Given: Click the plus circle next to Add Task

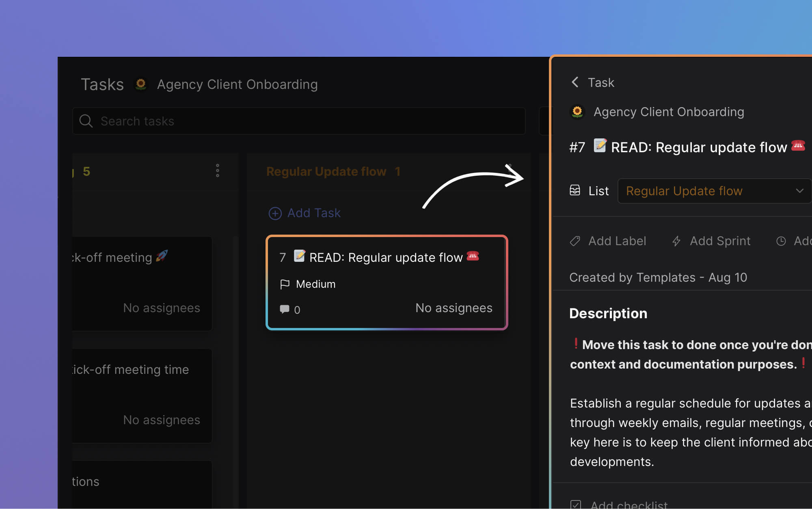Looking at the screenshot, I should click(275, 213).
